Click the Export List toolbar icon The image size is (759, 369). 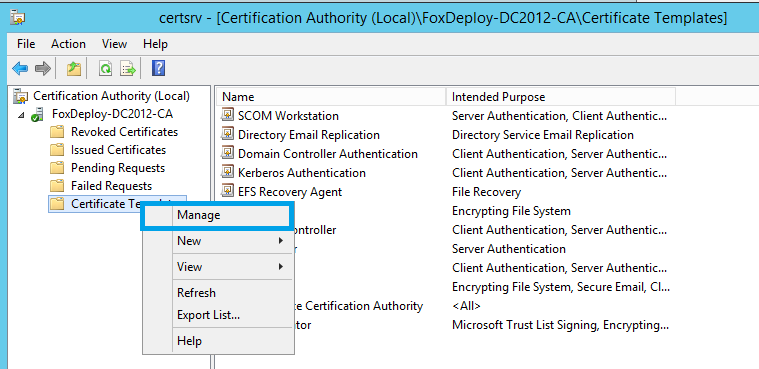[x=128, y=69]
